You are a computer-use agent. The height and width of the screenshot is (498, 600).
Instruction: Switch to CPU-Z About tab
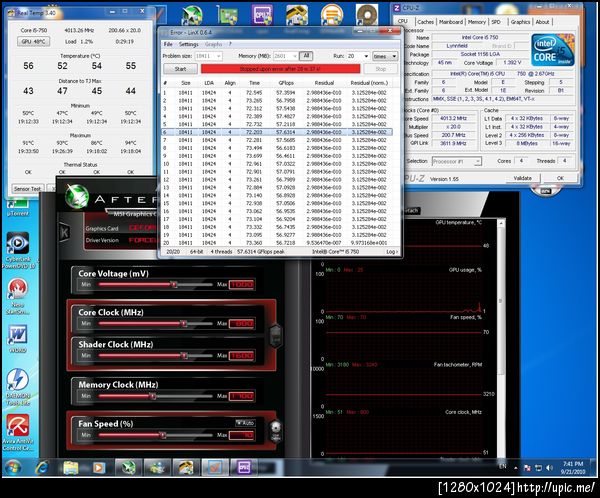(x=542, y=22)
